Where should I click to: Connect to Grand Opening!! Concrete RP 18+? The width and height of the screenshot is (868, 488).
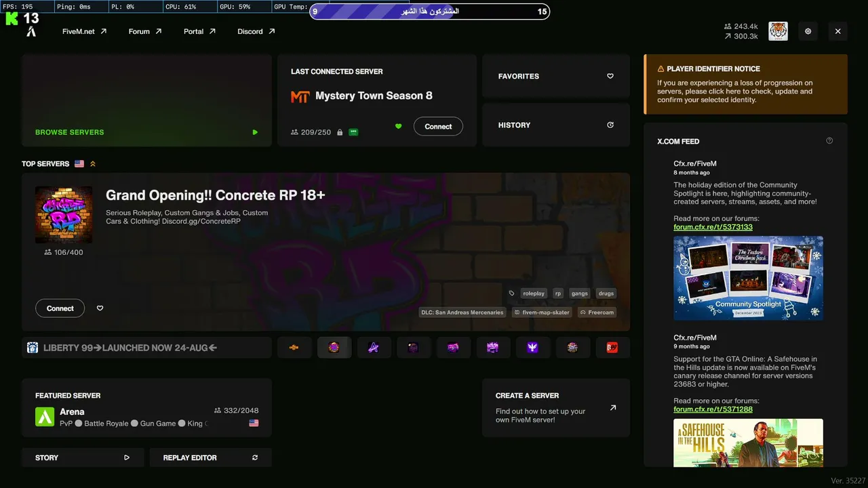[x=60, y=308]
